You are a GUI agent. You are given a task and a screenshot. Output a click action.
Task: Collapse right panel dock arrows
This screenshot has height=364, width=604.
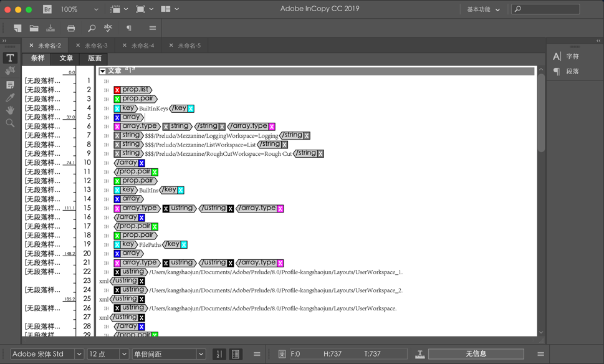598,41
